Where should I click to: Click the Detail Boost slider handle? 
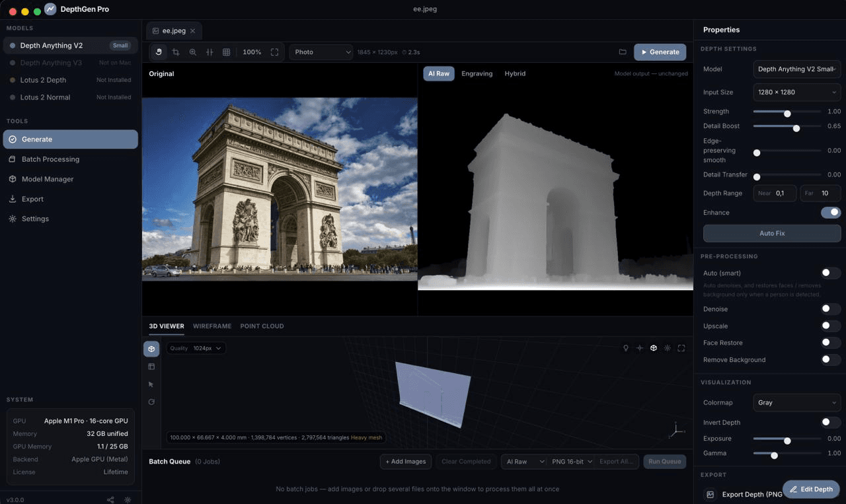(x=796, y=128)
